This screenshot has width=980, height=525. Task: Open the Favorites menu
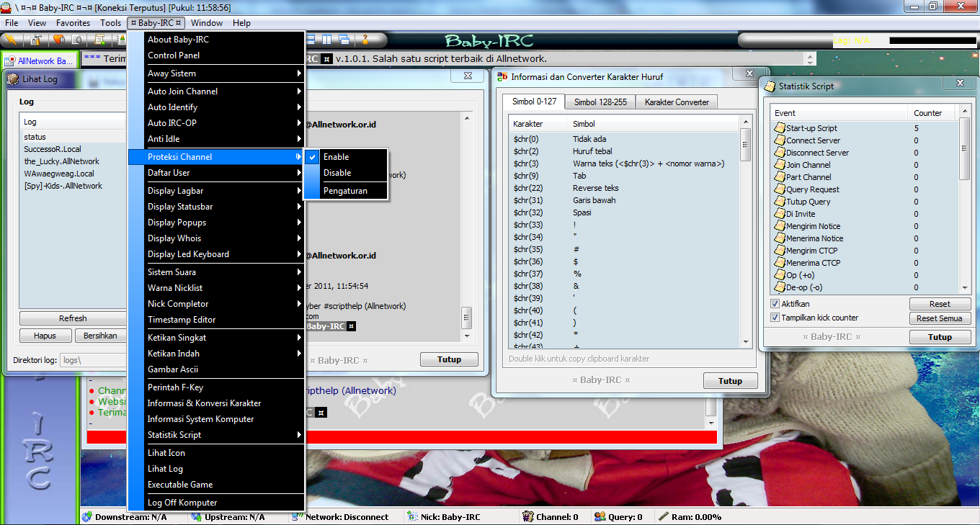[x=73, y=23]
